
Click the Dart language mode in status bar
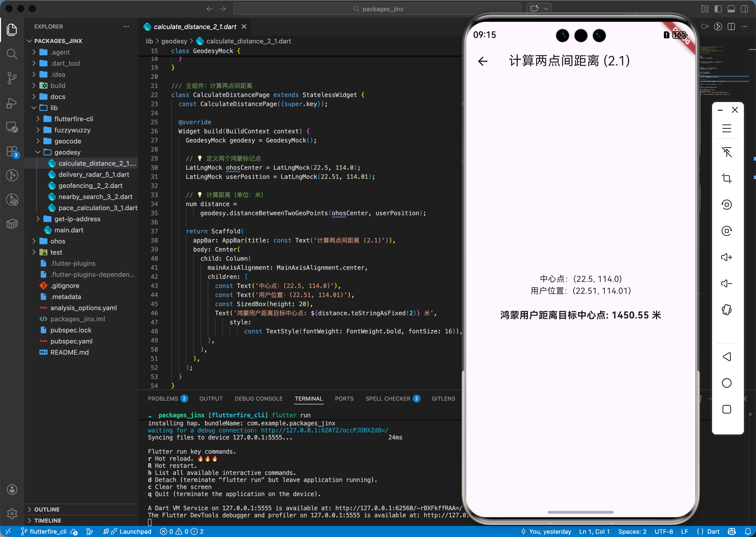tap(713, 531)
